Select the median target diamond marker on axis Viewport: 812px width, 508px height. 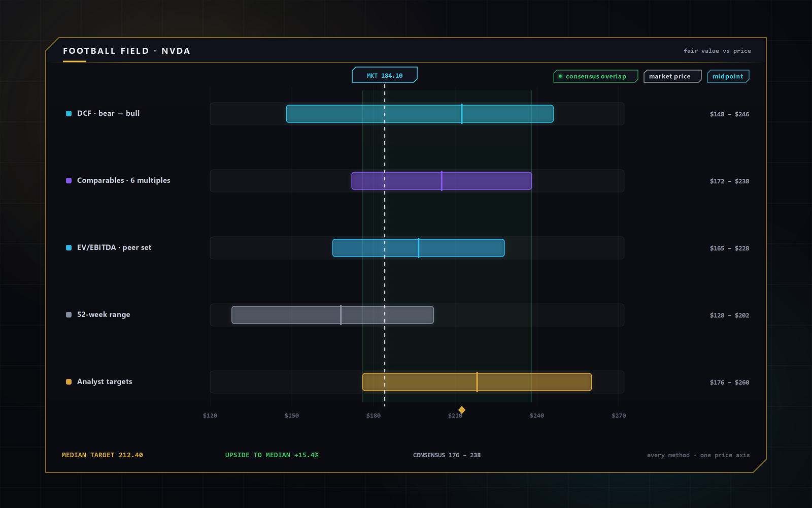point(462,410)
